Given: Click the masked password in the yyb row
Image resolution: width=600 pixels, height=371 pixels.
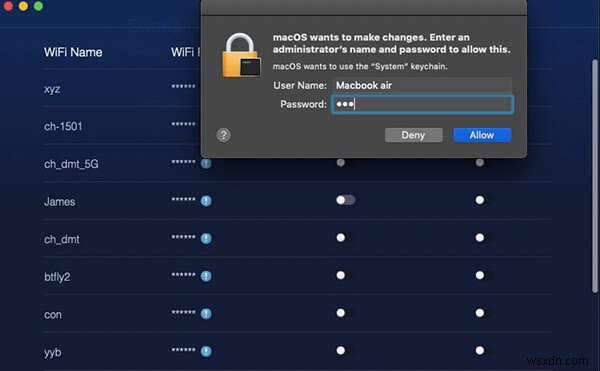Looking at the screenshot, I should 183,350.
